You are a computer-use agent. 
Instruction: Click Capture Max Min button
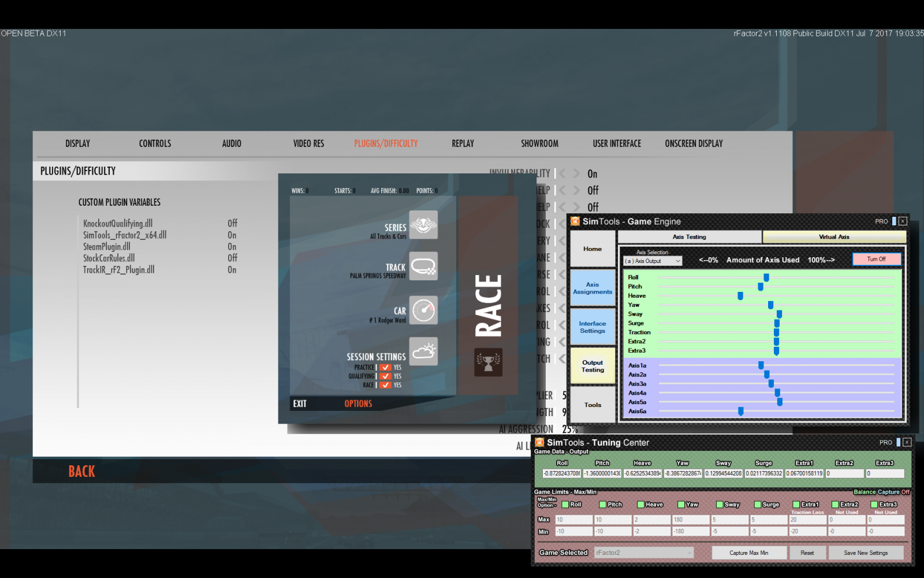click(749, 553)
